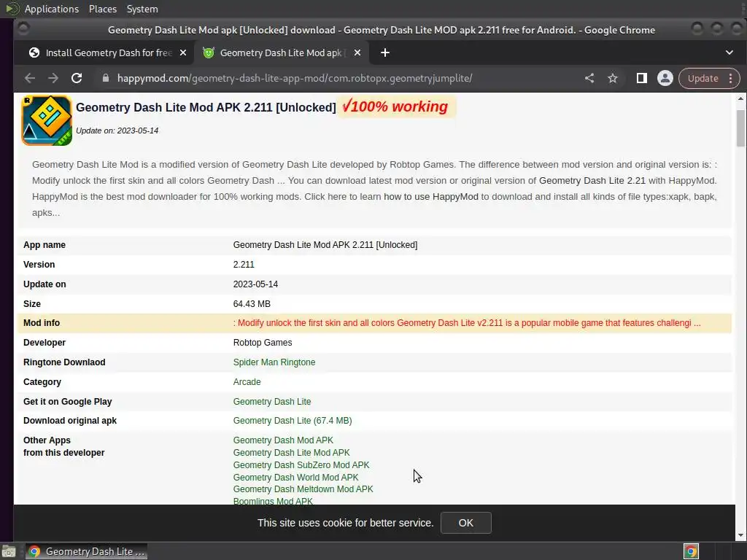Image resolution: width=747 pixels, height=560 pixels.
Task: Open Geometry Dash SubZero Mod APK link
Action: pyautogui.click(x=301, y=464)
